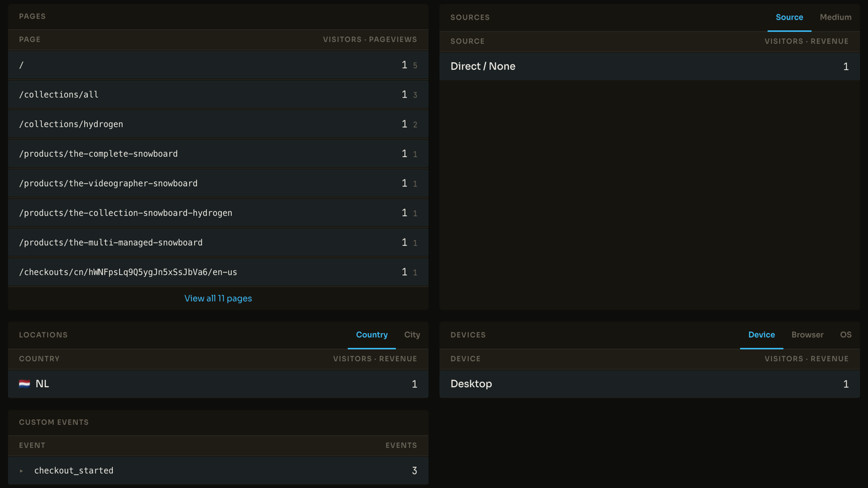The width and height of the screenshot is (868, 488).
Task: Switch to the Browser tab
Action: tap(807, 335)
